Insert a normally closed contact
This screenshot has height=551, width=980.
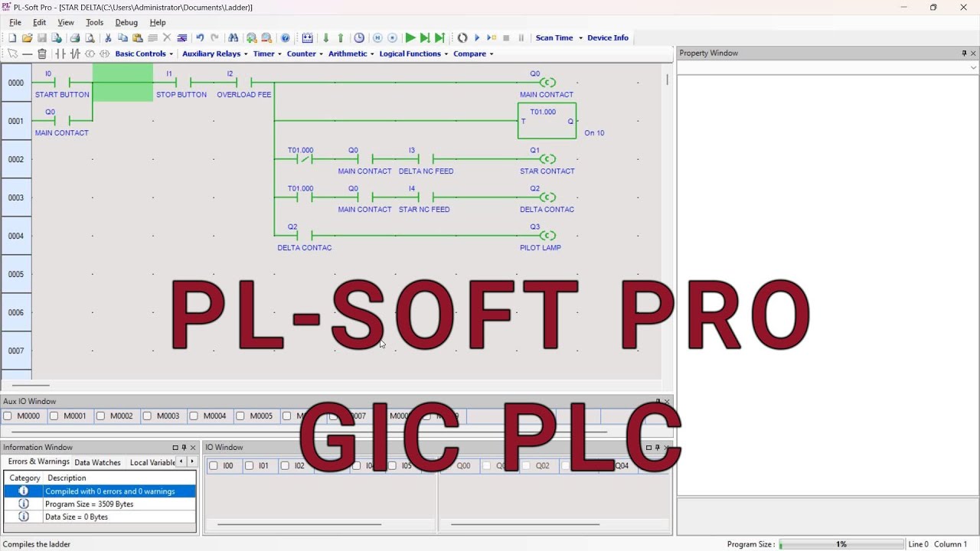[75, 54]
